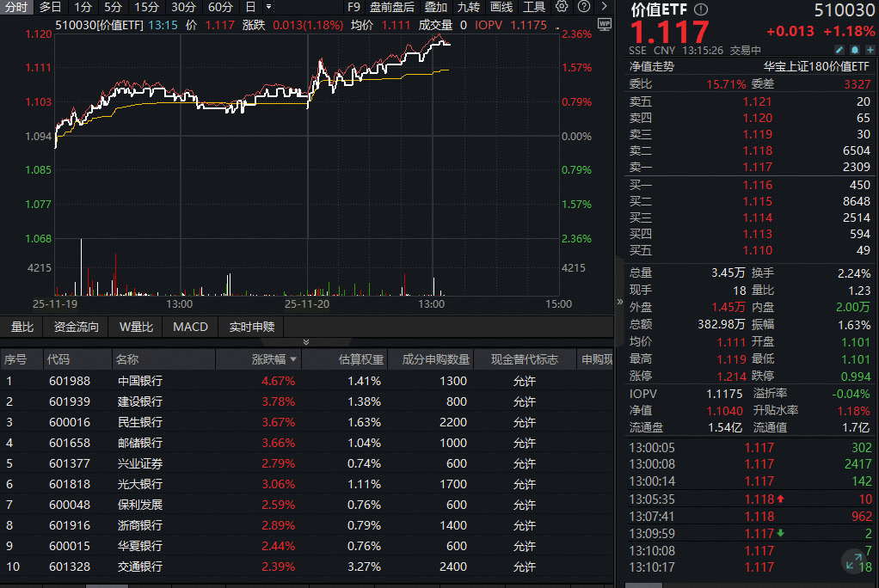Viewport: 879px width, 588px height.
Task: Toggle the 九转 indicator
Action: [x=467, y=7]
